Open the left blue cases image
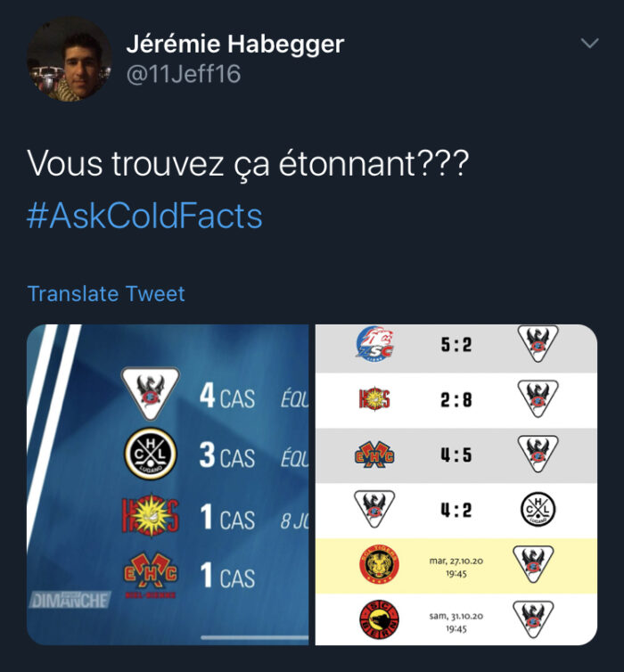624x672 pixels. [x=168, y=485]
